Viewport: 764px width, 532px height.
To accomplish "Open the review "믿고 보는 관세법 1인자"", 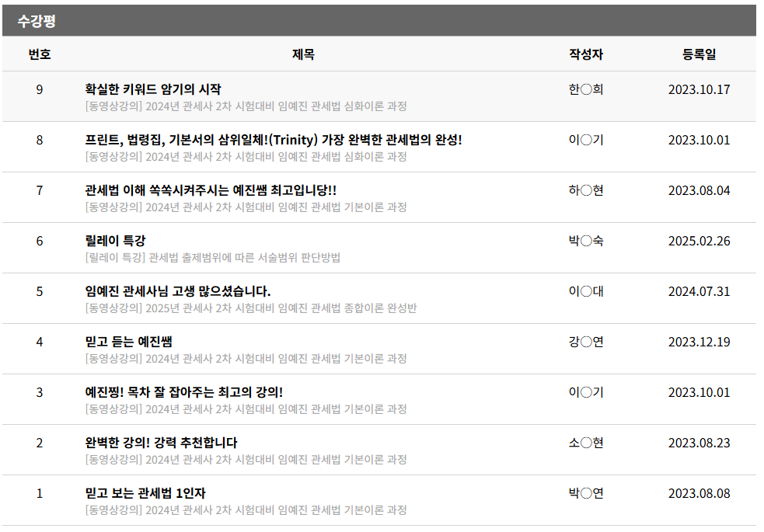I will [145, 493].
